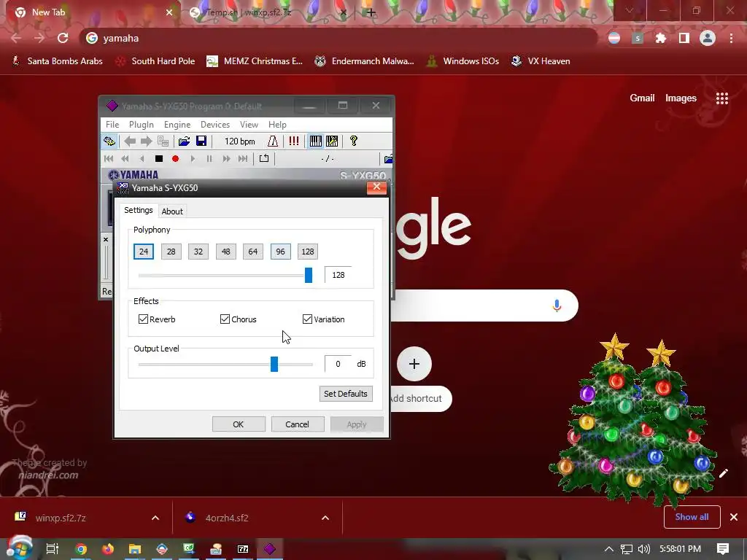Click the polyphony slider handle
The width and height of the screenshot is (747, 560).
pos(309,275)
